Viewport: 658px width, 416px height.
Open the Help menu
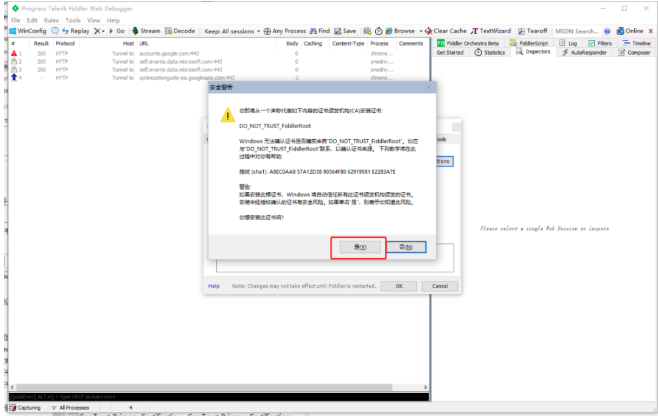click(113, 20)
